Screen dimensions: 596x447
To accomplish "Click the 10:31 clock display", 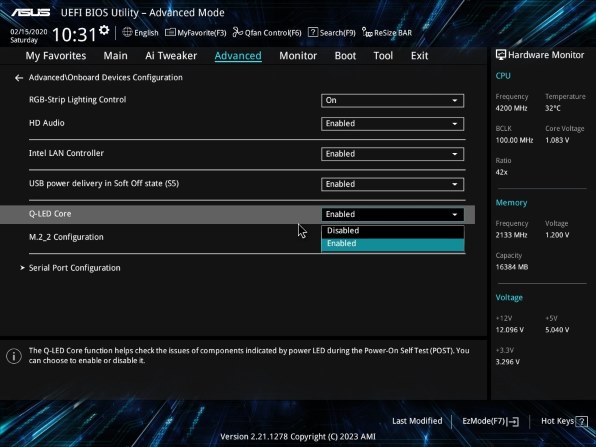I will pos(74,35).
